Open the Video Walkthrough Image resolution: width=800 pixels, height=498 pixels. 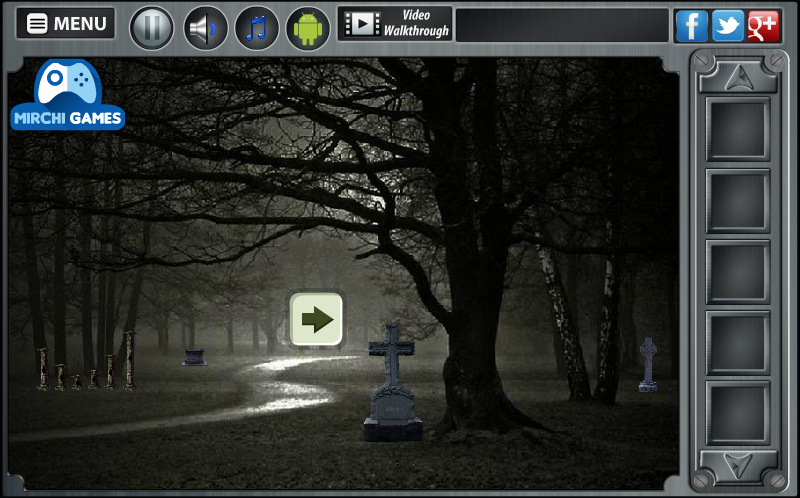pyautogui.click(x=395, y=24)
